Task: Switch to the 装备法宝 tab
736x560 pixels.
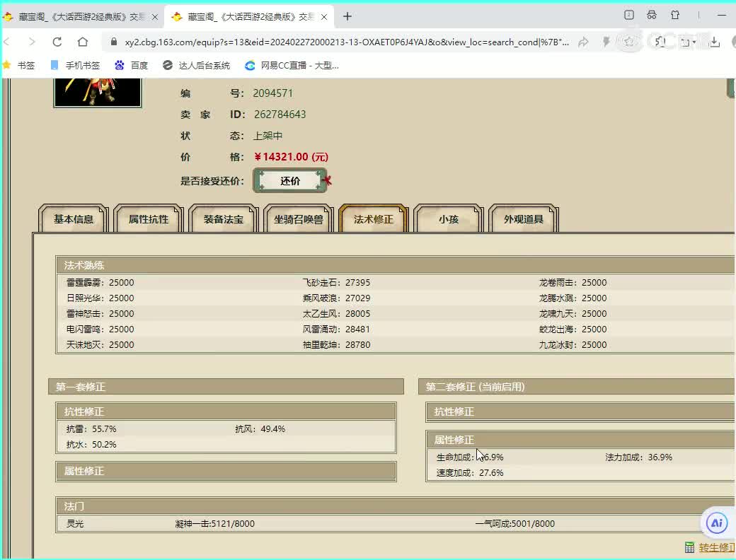Action: pyautogui.click(x=224, y=219)
